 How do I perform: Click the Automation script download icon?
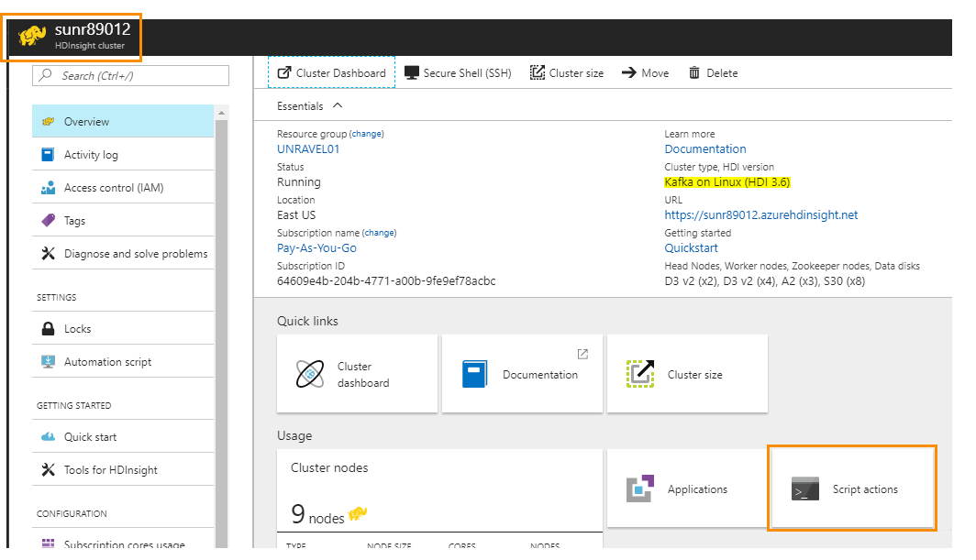tap(48, 361)
